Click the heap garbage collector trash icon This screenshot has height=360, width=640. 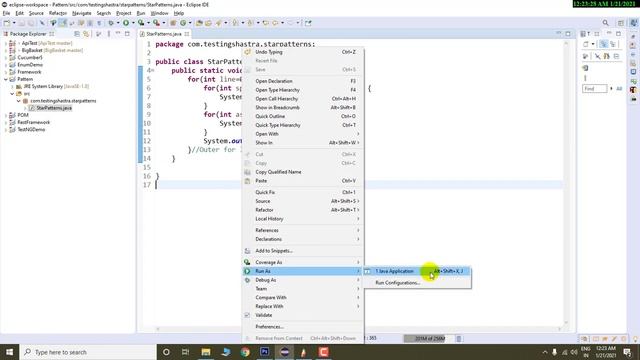(x=459, y=339)
